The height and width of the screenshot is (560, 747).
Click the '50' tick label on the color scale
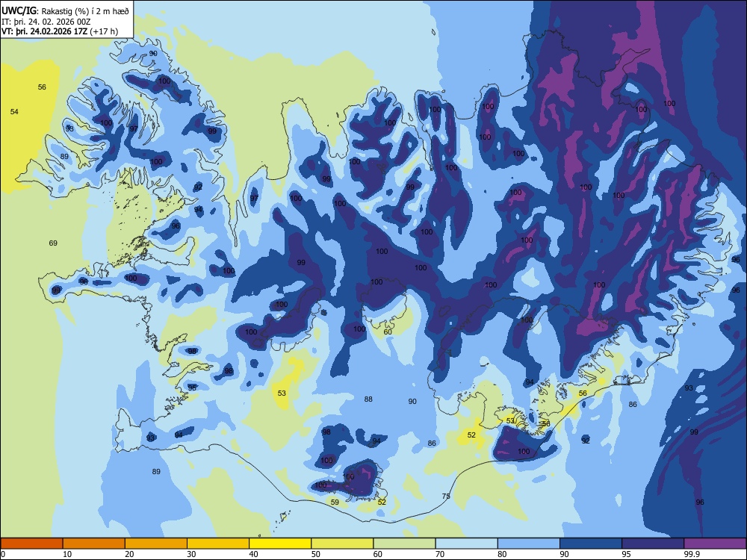(316, 554)
